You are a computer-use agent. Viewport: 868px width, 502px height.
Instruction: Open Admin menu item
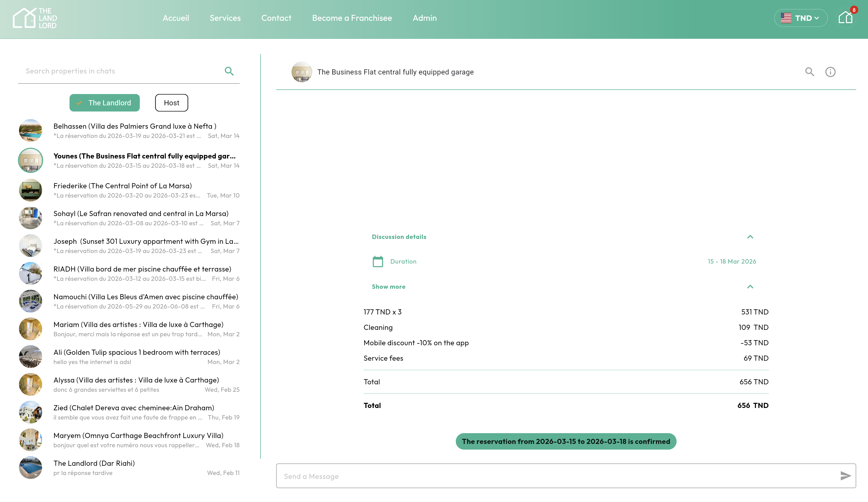[x=424, y=18]
